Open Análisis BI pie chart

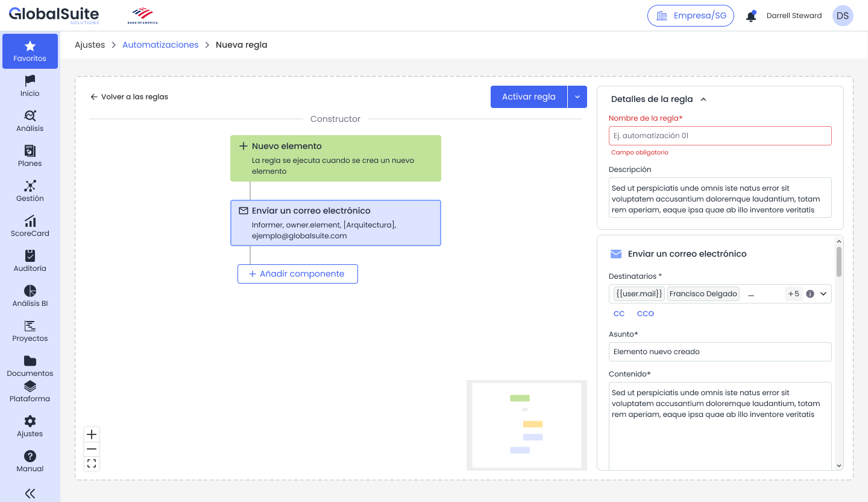coord(30,291)
